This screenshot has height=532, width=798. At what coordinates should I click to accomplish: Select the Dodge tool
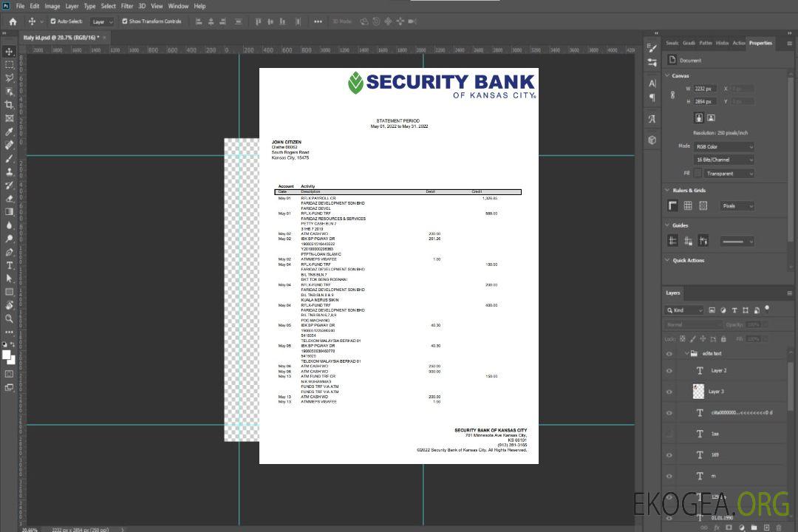pyautogui.click(x=9, y=238)
